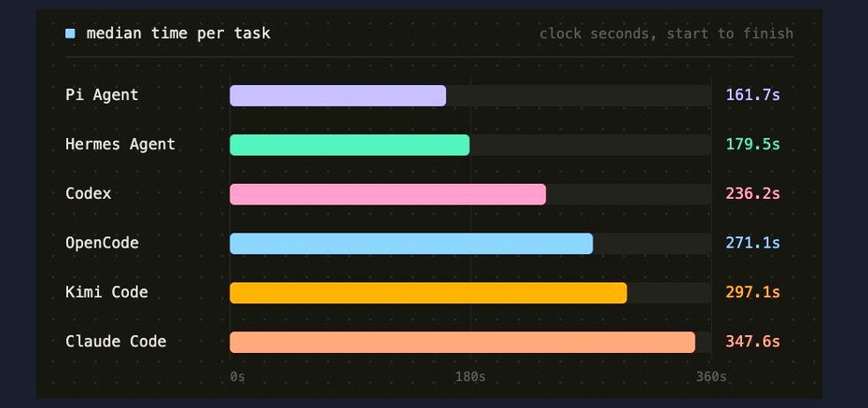Click the 180s axis tick label
Image resolution: width=868 pixels, height=408 pixels.
click(x=470, y=377)
